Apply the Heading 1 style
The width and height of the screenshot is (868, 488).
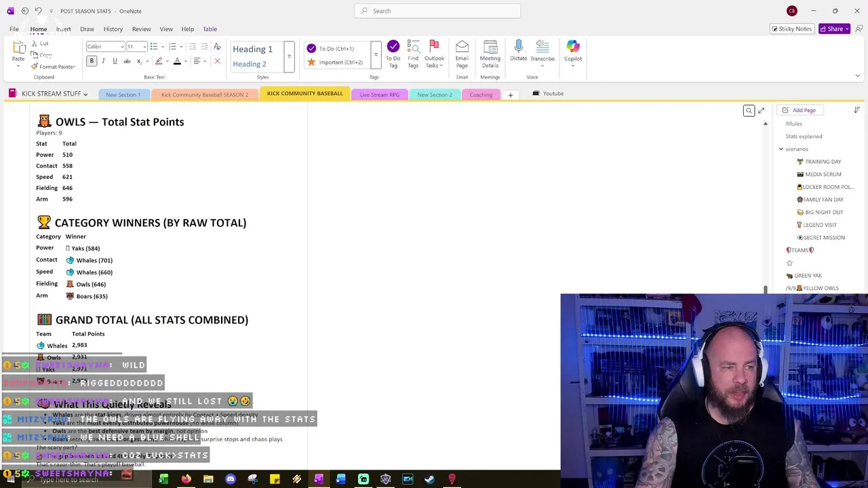click(252, 49)
